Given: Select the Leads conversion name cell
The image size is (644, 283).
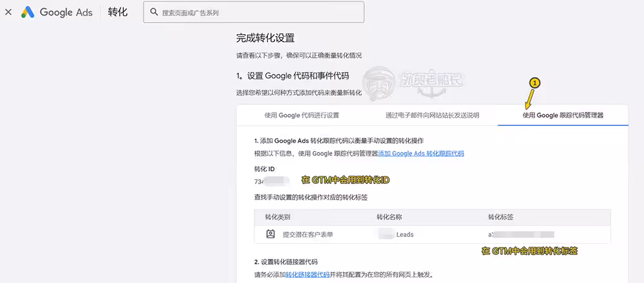Looking at the screenshot, I should (x=396, y=235).
